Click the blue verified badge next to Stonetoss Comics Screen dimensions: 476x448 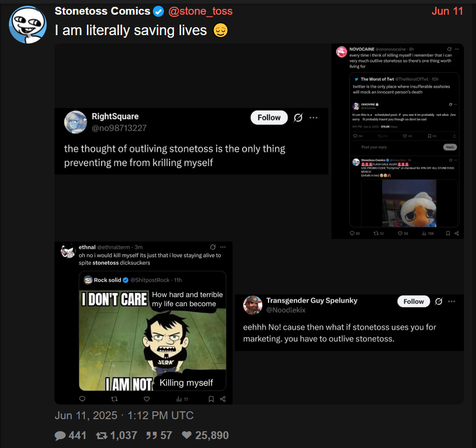(x=159, y=12)
